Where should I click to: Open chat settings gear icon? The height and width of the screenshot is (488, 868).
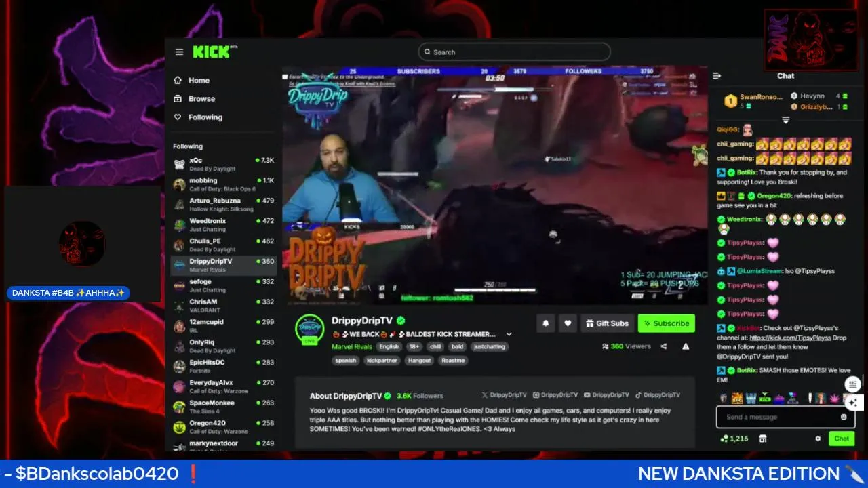tap(818, 439)
